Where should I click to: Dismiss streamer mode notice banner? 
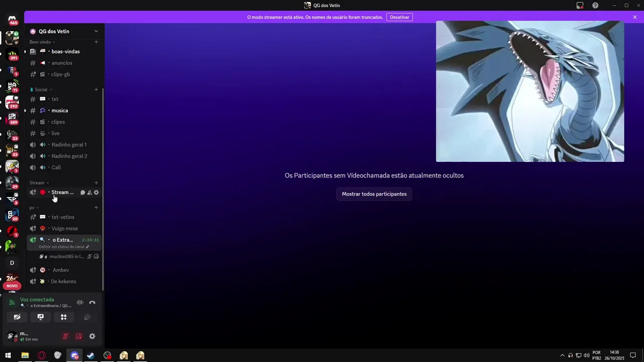coord(635,17)
